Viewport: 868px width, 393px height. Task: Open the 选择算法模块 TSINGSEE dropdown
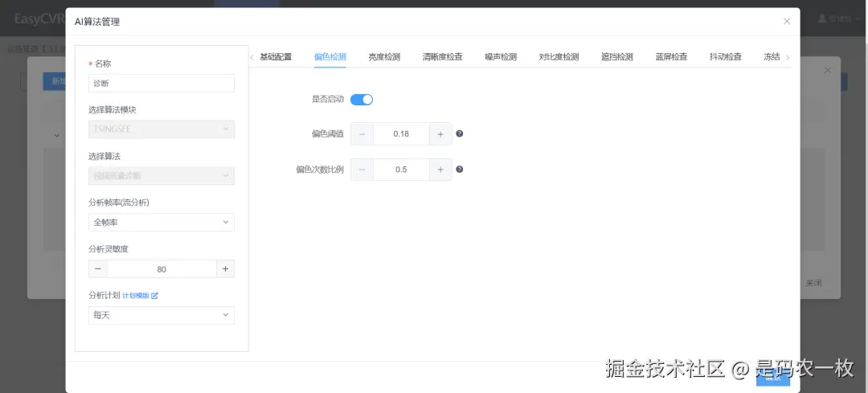tap(161, 129)
